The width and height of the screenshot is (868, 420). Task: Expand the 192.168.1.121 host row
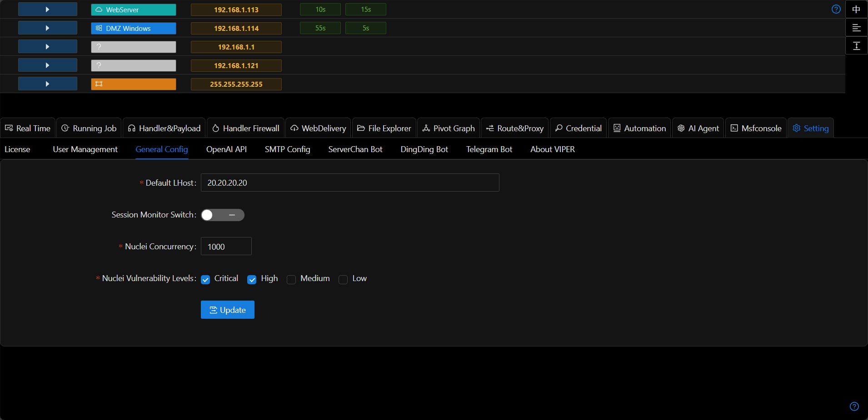click(x=48, y=65)
